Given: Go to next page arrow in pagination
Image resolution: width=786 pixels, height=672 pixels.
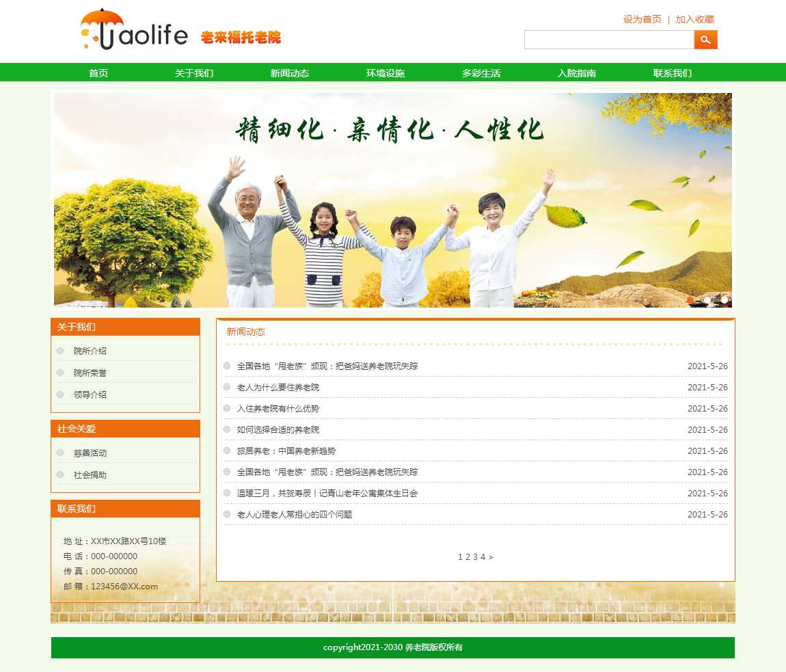Looking at the screenshot, I should (491, 557).
